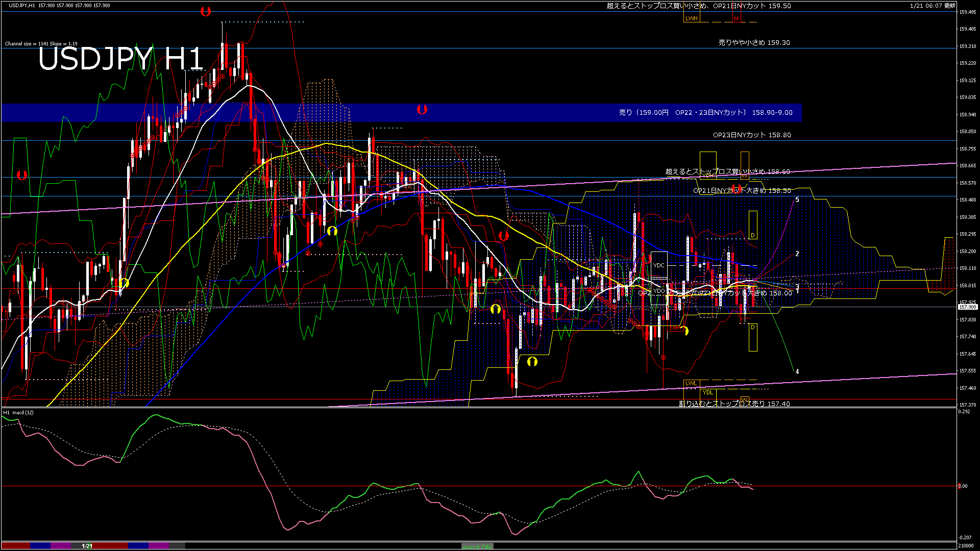This screenshot has height=551, width=980.
Task: Select the '売りやや小さめ 159.30' level label
Action: point(754,43)
